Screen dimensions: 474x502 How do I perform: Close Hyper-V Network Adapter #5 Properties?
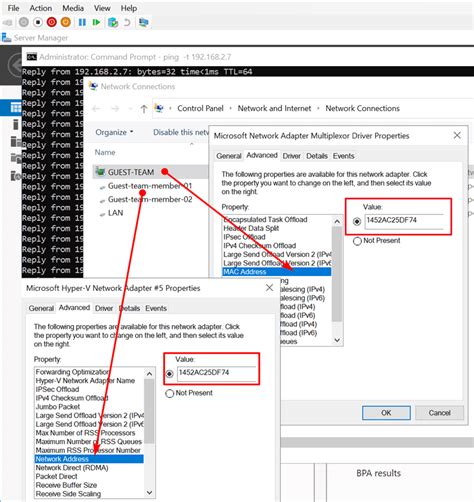tap(269, 288)
